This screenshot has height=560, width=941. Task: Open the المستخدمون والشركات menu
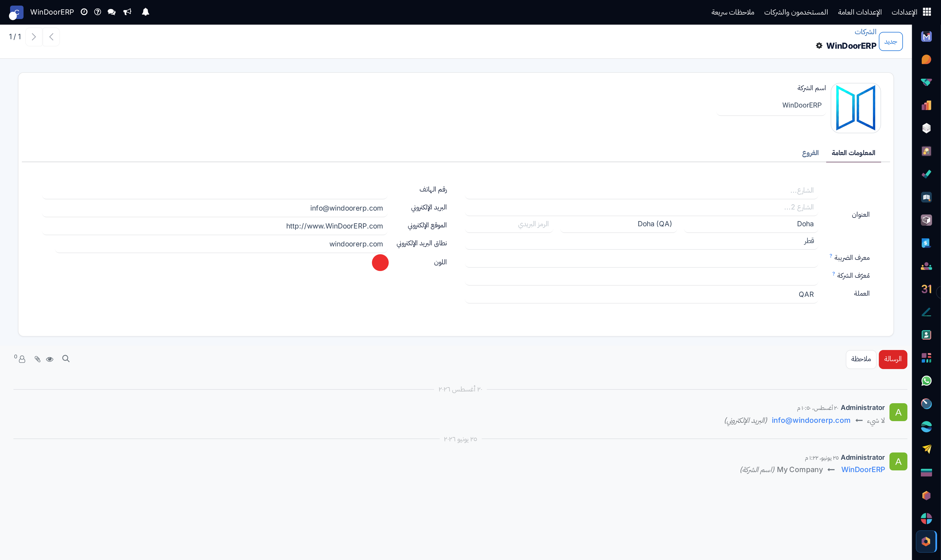[x=796, y=12]
